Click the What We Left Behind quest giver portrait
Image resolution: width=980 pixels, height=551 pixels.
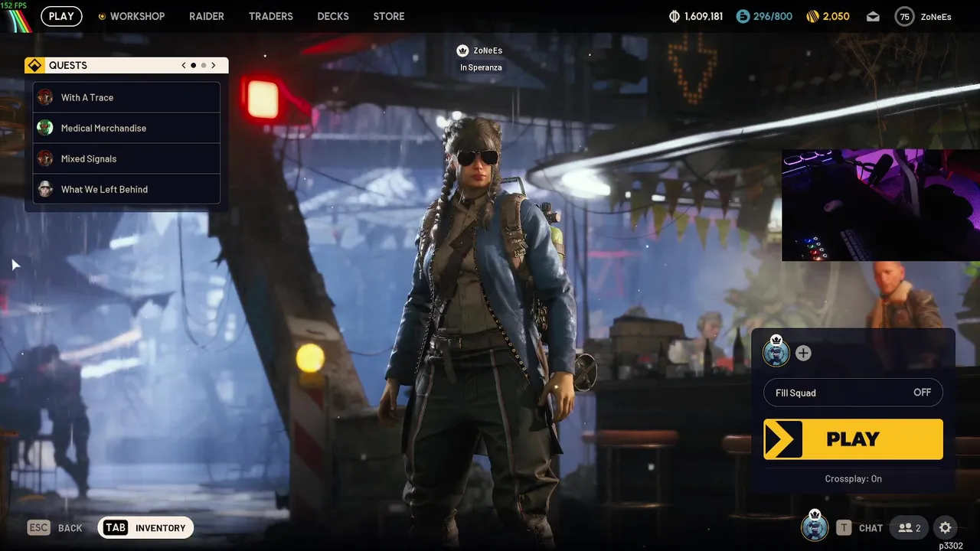pyautogui.click(x=45, y=189)
